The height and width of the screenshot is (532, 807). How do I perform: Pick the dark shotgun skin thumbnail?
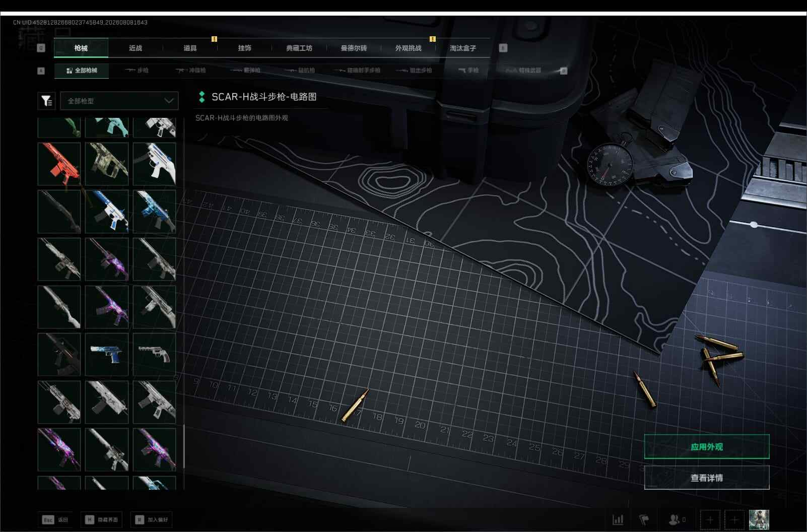point(59,212)
